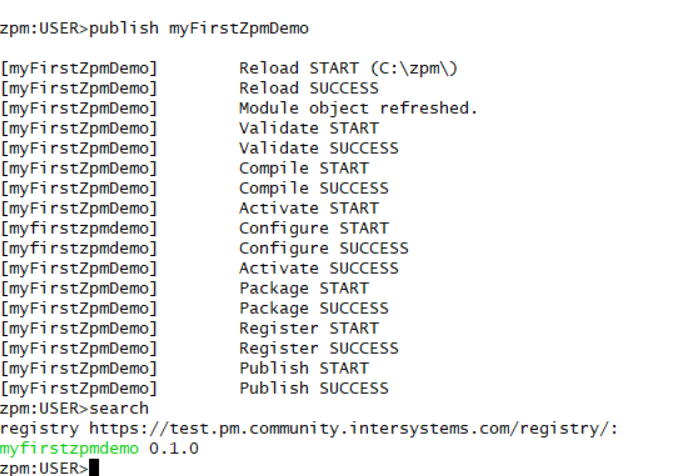Click the 'Activate SUCCESS' status text
Image resolution: width=697 pixels, height=476 pixels.
pyautogui.click(x=318, y=268)
